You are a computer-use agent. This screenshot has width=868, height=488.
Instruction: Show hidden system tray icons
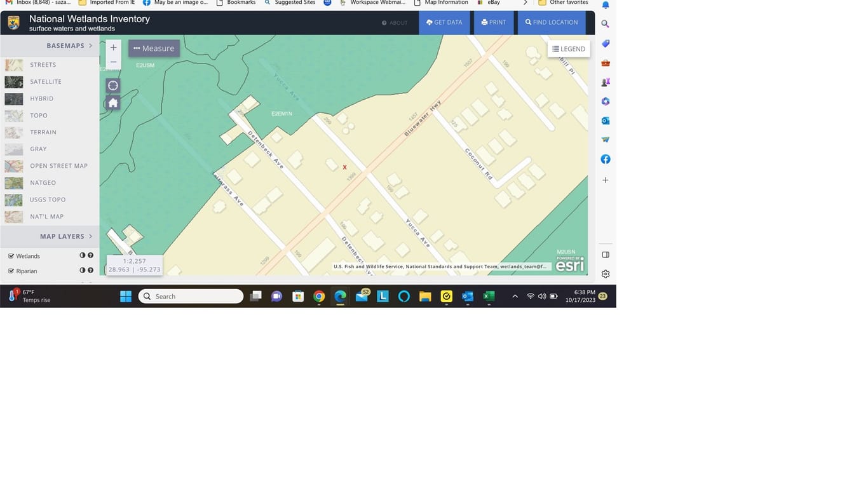pyautogui.click(x=515, y=296)
